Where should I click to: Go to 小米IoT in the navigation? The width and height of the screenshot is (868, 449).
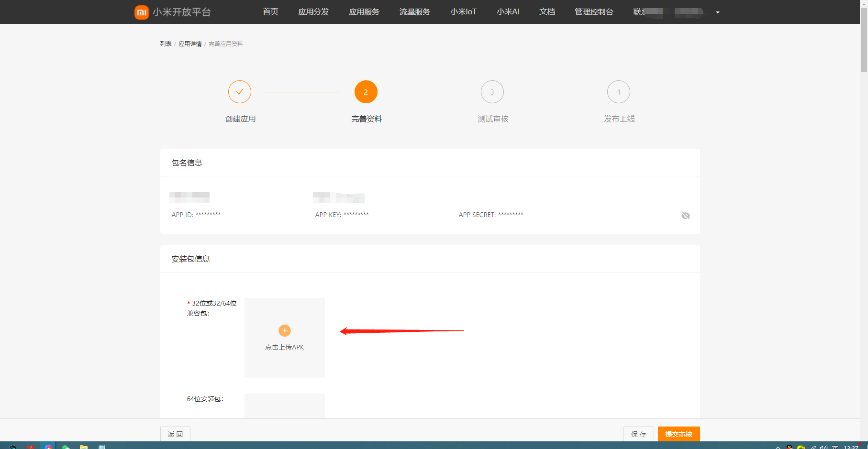tap(463, 12)
